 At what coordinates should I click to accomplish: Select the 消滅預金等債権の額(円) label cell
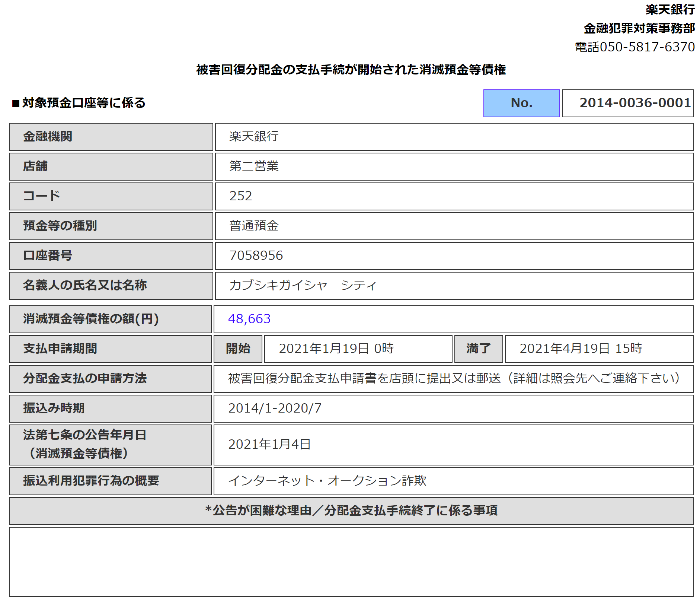click(110, 319)
